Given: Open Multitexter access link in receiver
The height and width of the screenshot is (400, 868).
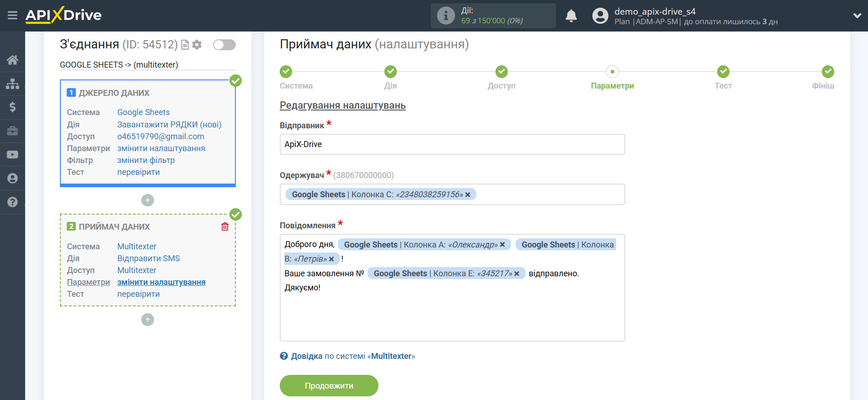Looking at the screenshot, I should 137,270.
